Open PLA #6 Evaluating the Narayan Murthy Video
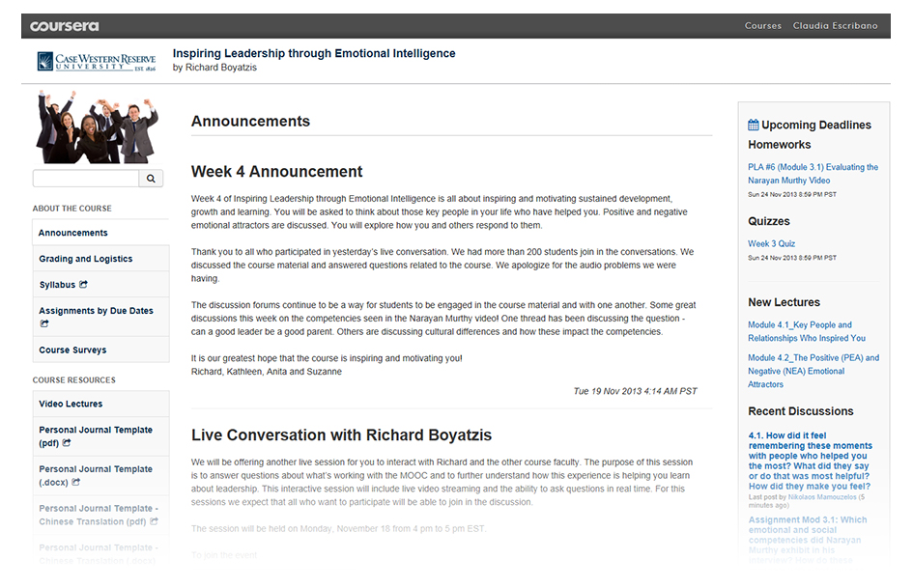 [813, 174]
